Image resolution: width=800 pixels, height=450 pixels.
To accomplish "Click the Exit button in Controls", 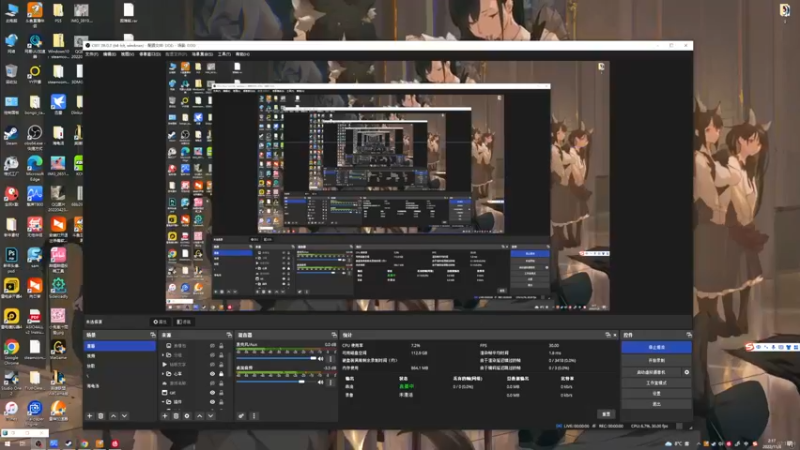I will pyautogui.click(x=656, y=404).
